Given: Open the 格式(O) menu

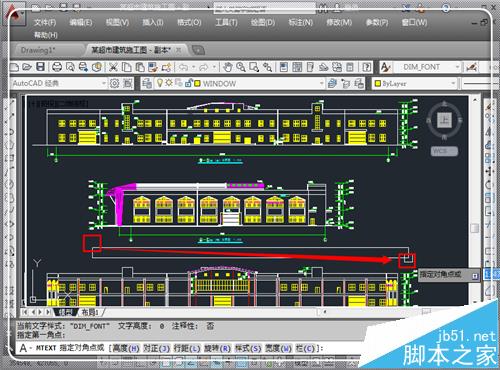Looking at the screenshot, I should tap(189, 23).
